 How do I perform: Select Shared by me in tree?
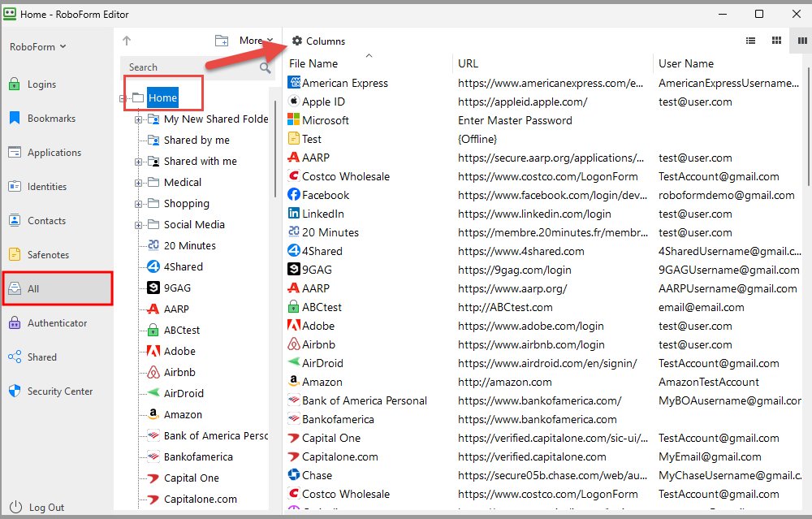tap(197, 140)
